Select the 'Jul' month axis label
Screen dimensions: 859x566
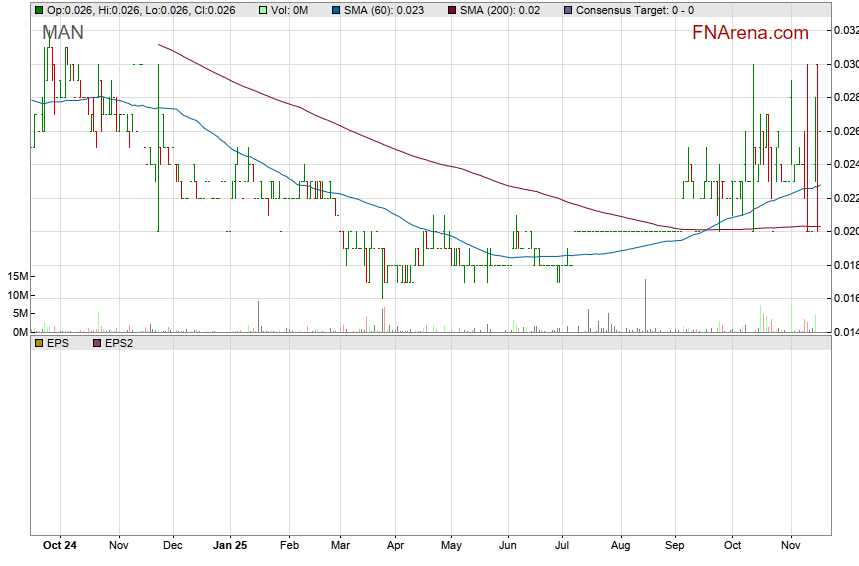(x=563, y=546)
